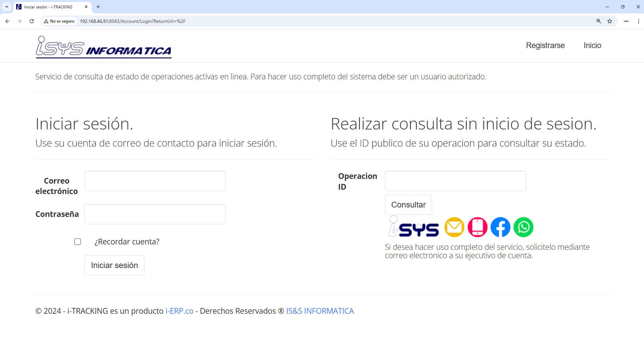Click the ISYS Informatica header logo

point(104,47)
